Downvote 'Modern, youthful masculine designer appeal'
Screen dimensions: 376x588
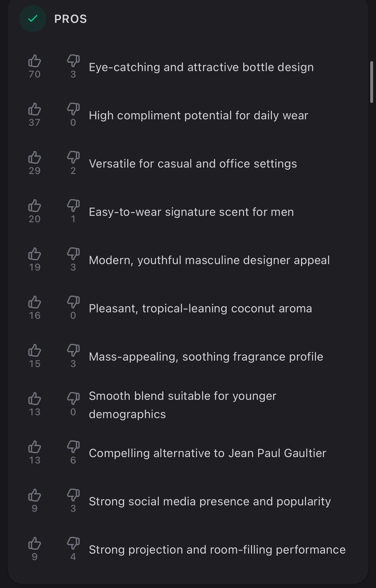(x=73, y=254)
